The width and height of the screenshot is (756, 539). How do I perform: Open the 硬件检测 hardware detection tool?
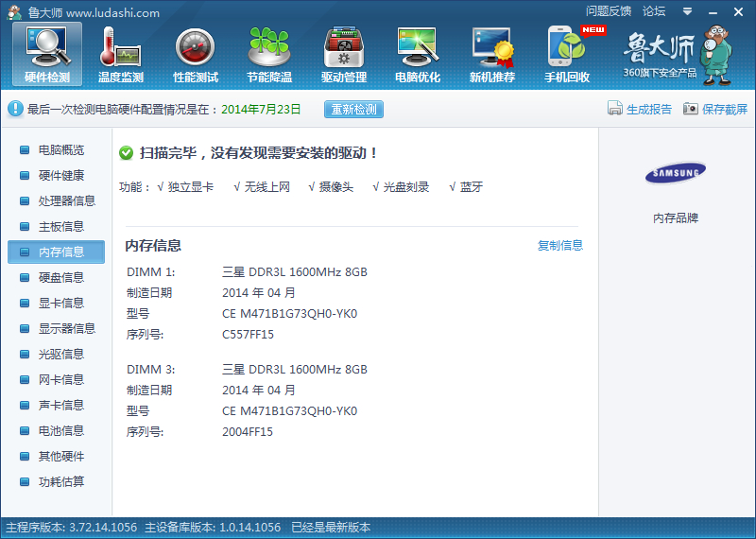47,55
